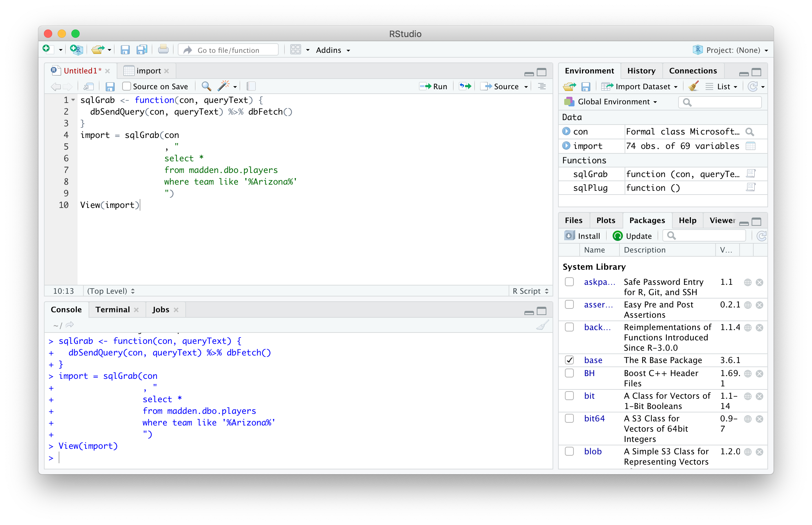Viewport: 812px width, 525px height.
Task: Enable the Source on Save checkbox
Action: coord(127,86)
